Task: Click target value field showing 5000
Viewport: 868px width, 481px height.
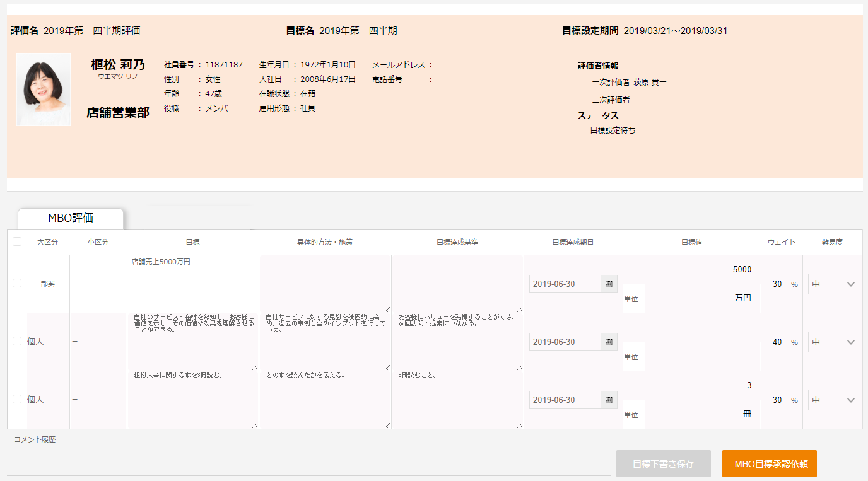Action: point(691,270)
